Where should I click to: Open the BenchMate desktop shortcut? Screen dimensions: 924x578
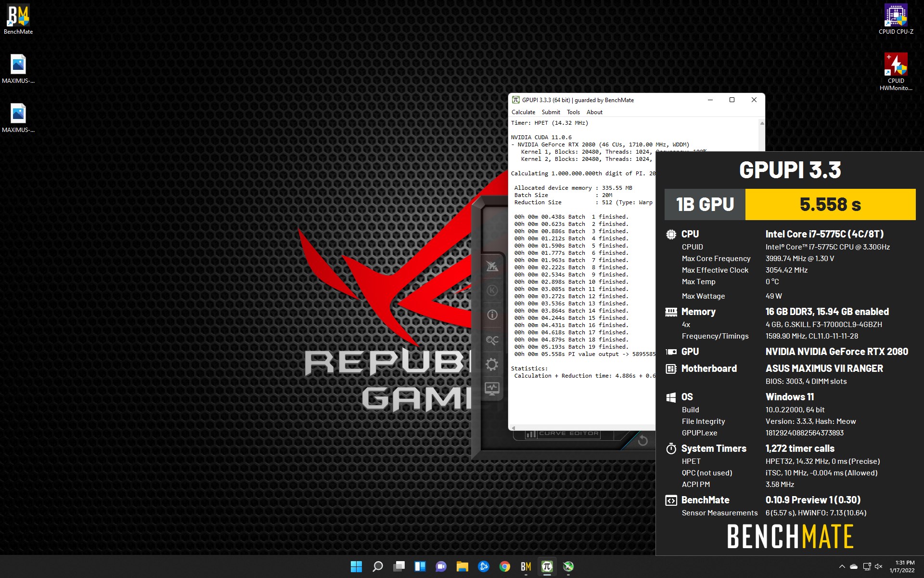[18, 20]
